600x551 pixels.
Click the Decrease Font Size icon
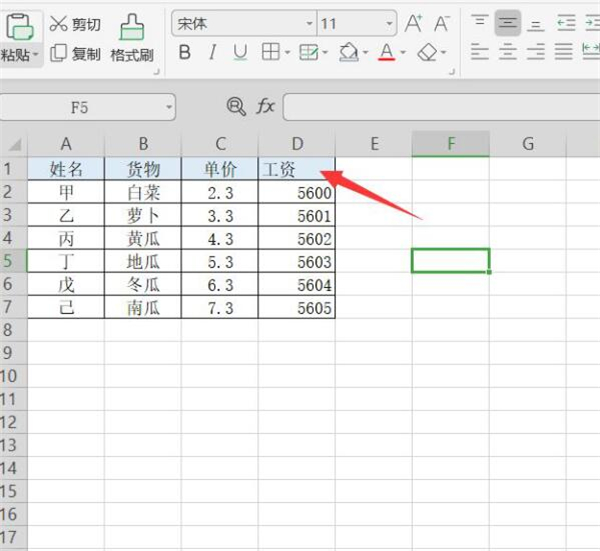point(441,23)
